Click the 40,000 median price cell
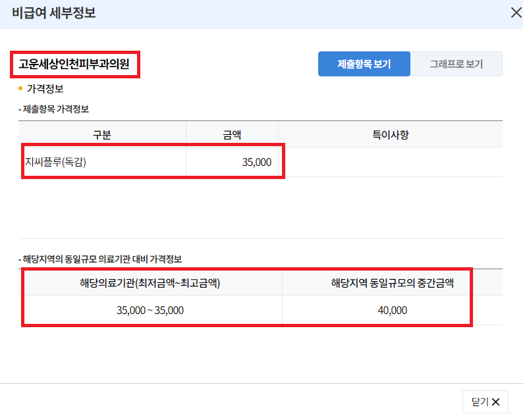529x420 pixels. [393, 310]
